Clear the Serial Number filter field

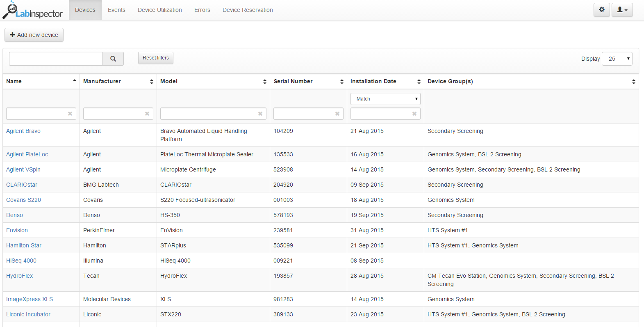click(x=337, y=114)
